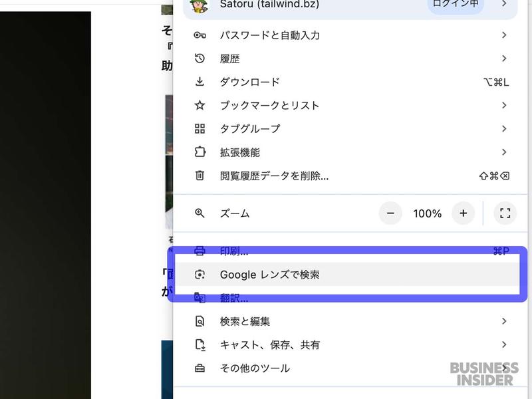532x399 pixels.
Task: Click the history clock icon next to 履歴
Action: pyautogui.click(x=199, y=59)
